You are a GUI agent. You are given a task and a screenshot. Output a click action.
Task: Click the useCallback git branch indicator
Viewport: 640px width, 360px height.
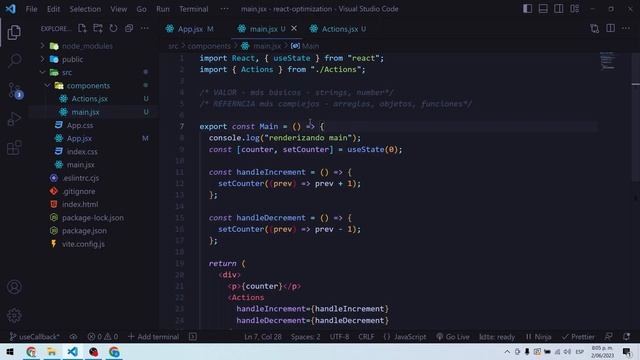coord(34,337)
